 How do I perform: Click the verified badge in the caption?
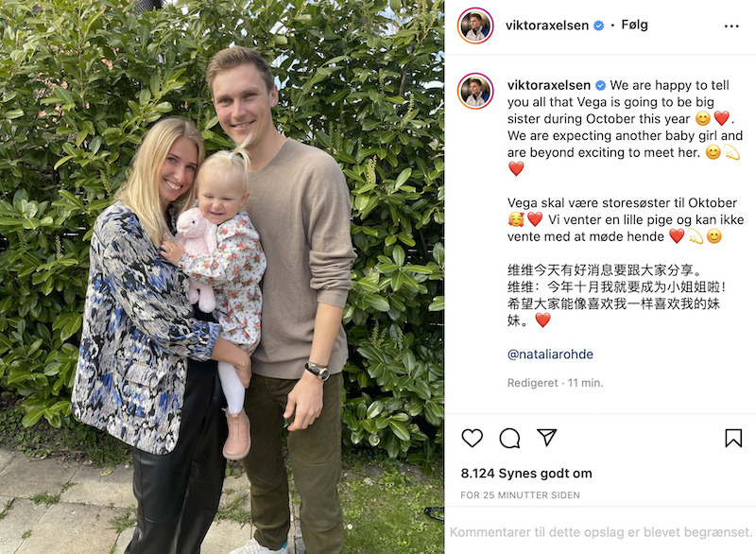(600, 85)
